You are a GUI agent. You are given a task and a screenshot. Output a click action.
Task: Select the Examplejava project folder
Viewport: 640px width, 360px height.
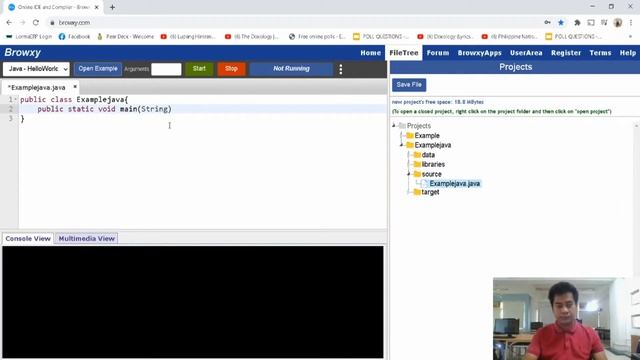[x=433, y=145]
